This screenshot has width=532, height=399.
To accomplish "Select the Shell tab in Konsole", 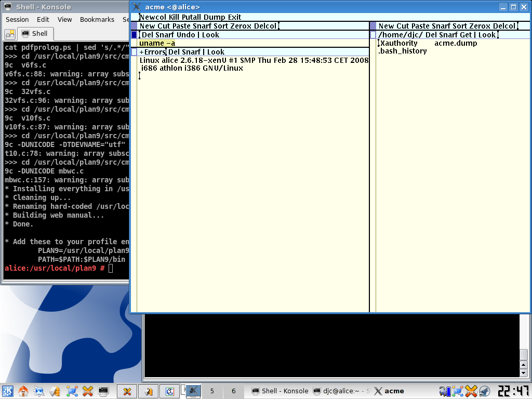I will 35,34.
